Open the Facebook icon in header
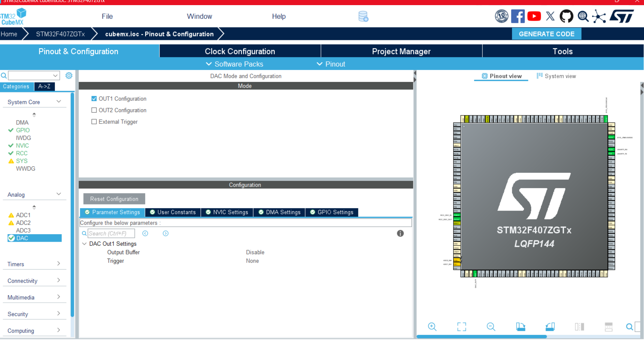 [x=518, y=16]
